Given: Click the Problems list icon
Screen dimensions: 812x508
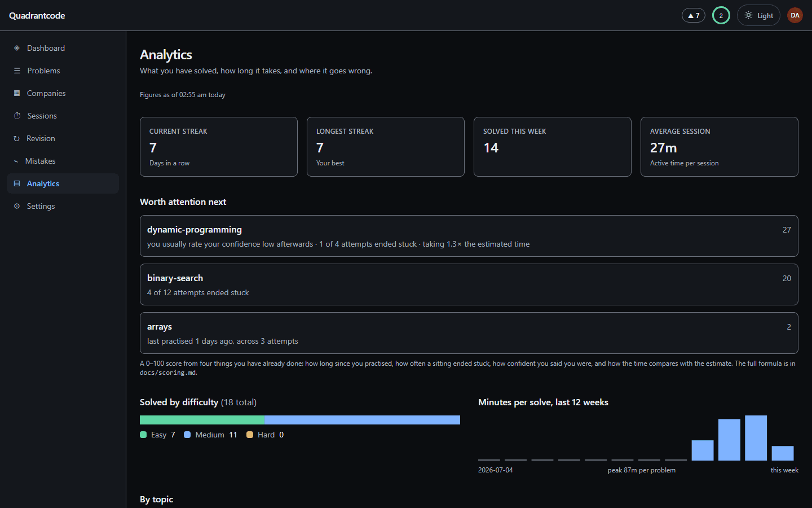Looking at the screenshot, I should click(x=17, y=71).
